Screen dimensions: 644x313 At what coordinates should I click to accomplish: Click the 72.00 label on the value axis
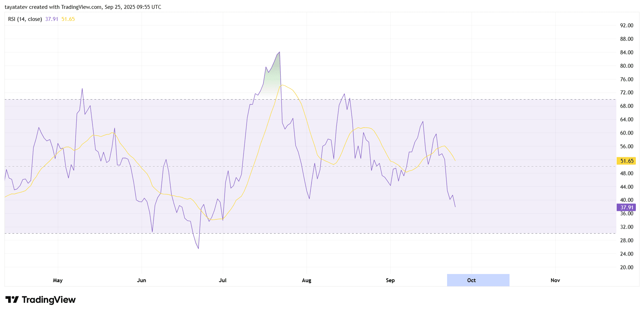click(626, 93)
